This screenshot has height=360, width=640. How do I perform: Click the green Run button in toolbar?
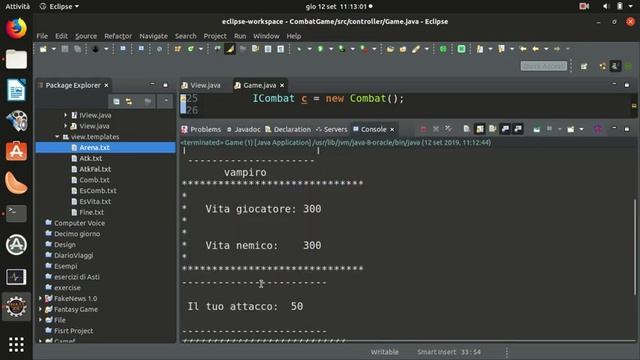(321, 49)
